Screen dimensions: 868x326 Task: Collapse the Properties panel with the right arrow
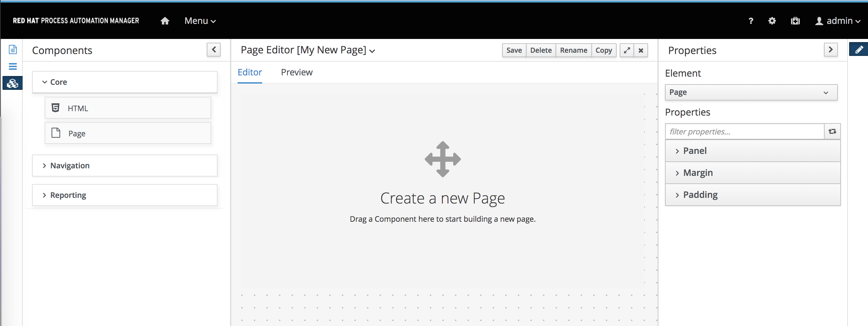click(831, 50)
